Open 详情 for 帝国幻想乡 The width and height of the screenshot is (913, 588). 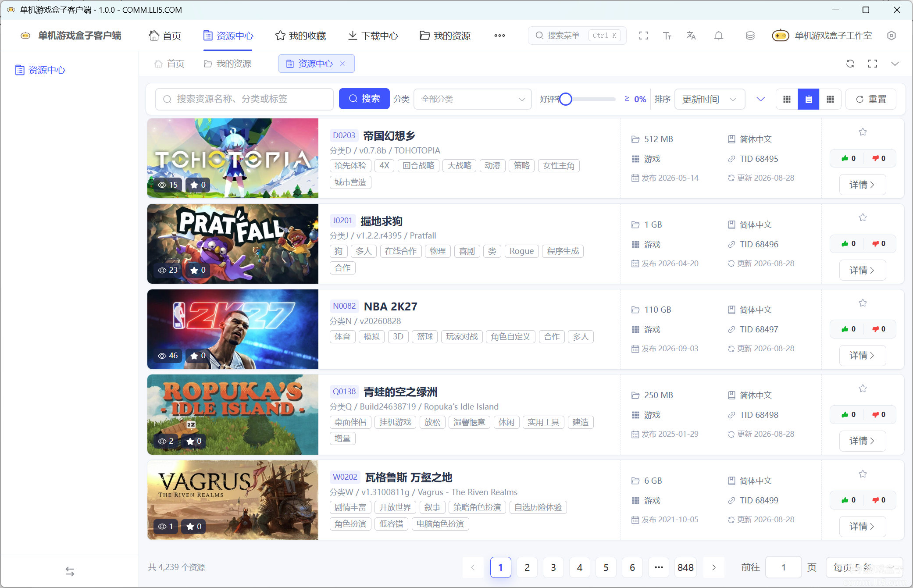[863, 185]
